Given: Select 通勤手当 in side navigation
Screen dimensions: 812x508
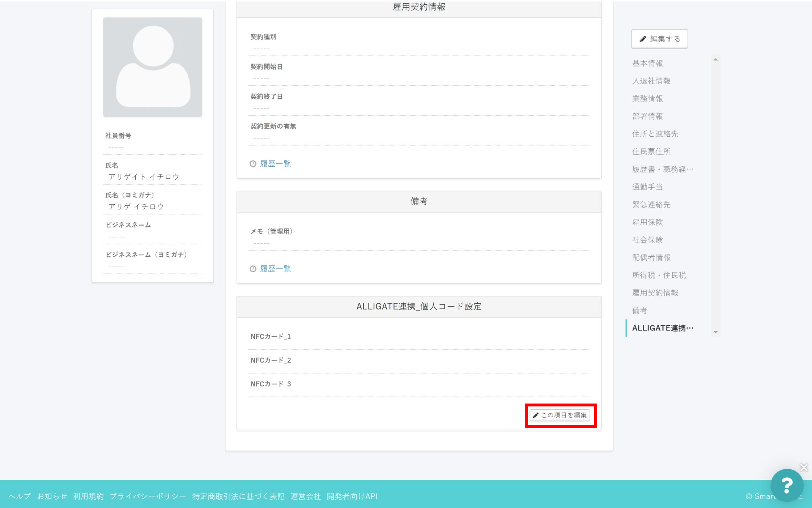Looking at the screenshot, I should click(x=647, y=187).
